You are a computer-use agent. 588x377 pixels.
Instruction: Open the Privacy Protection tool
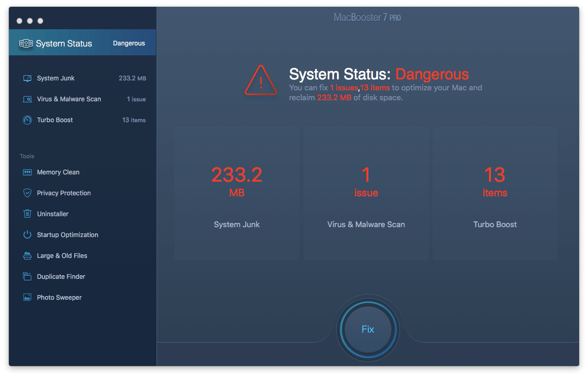tap(82, 193)
